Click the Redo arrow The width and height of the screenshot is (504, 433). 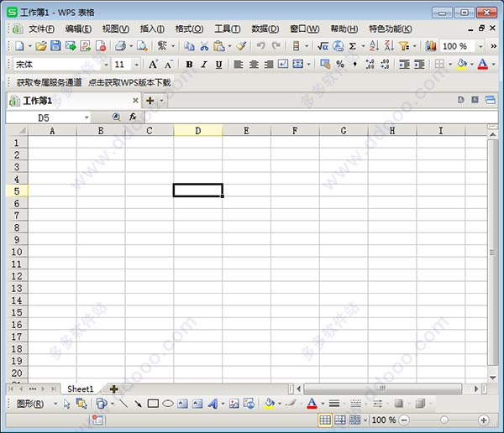(276, 46)
